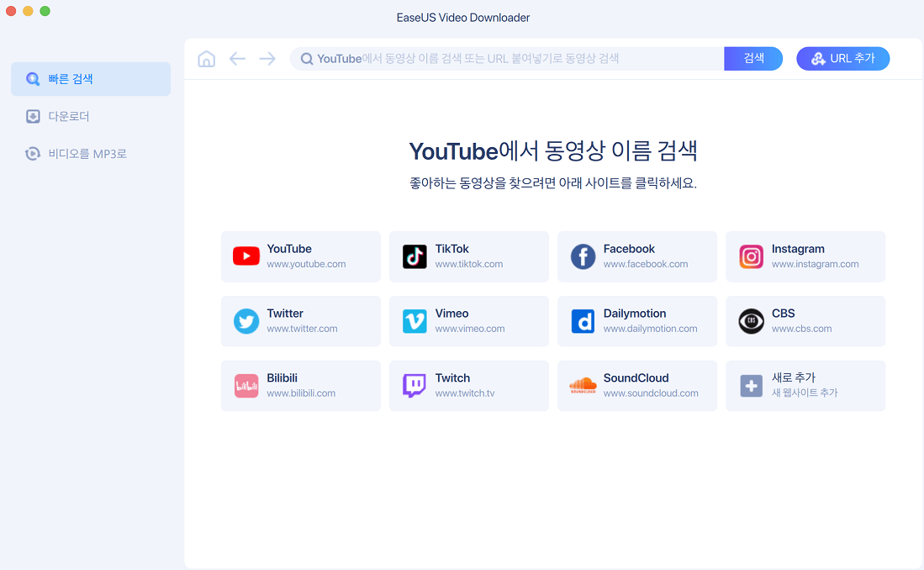Go back with the left arrow
This screenshot has width=924, height=570.
tap(237, 58)
